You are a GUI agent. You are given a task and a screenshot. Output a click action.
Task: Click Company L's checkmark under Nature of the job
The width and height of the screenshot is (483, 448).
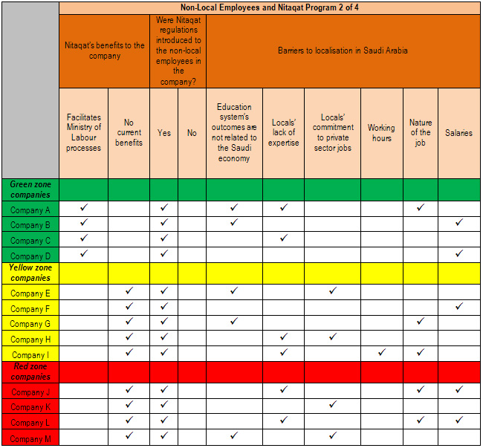(421, 420)
